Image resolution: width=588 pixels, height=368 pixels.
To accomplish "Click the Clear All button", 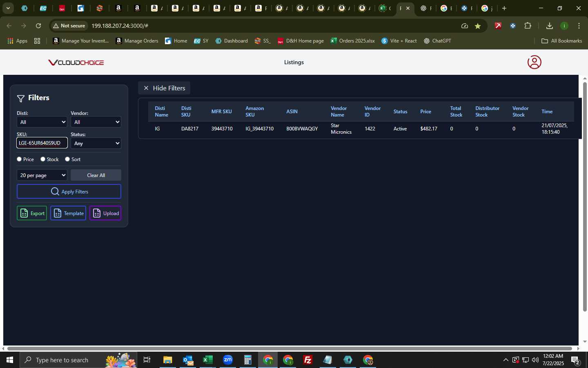I will point(96,175).
